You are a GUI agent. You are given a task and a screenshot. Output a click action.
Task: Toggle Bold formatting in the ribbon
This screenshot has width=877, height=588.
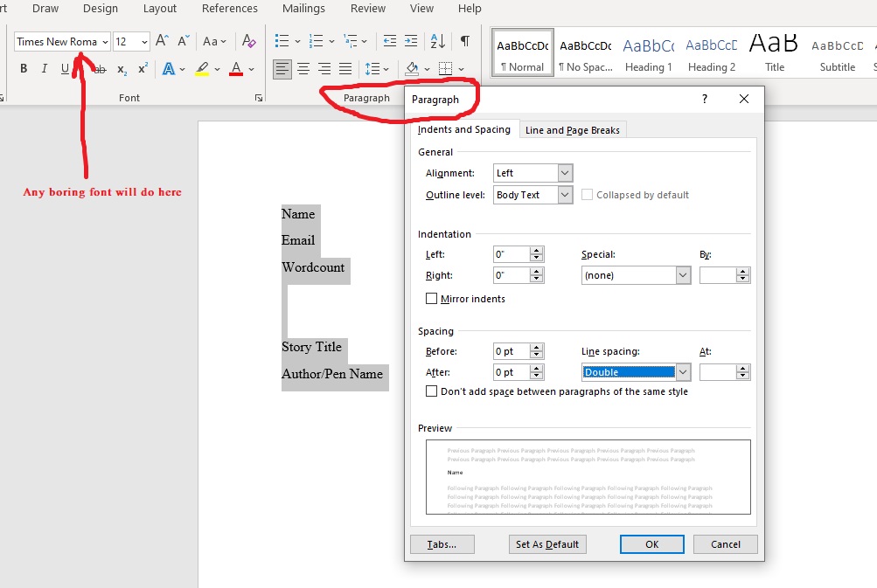coord(24,69)
